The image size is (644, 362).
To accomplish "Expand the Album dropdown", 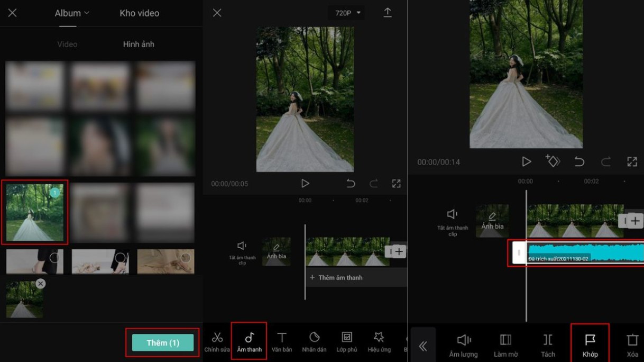I will (x=72, y=13).
